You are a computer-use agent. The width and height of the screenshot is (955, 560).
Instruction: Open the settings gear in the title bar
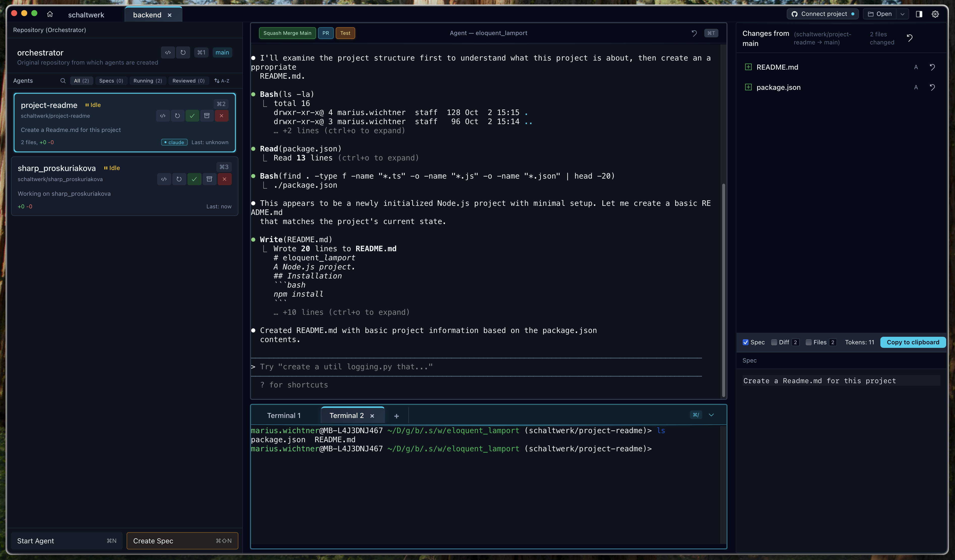click(935, 14)
